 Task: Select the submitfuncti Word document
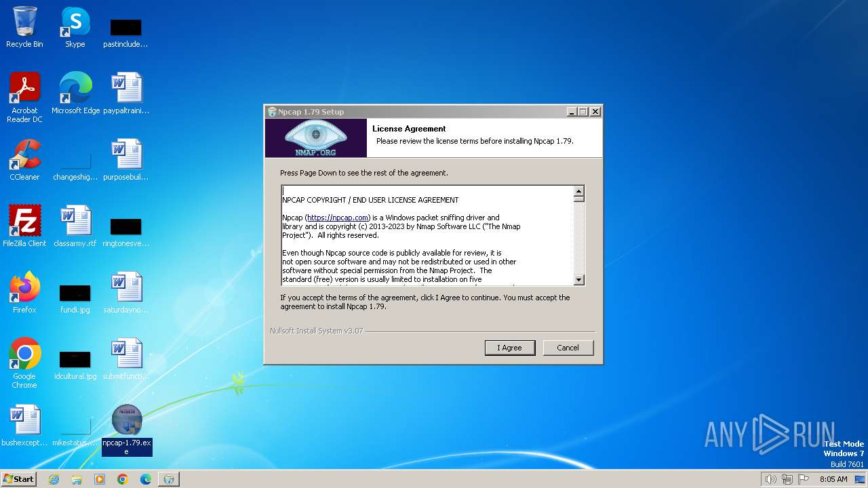(125, 359)
